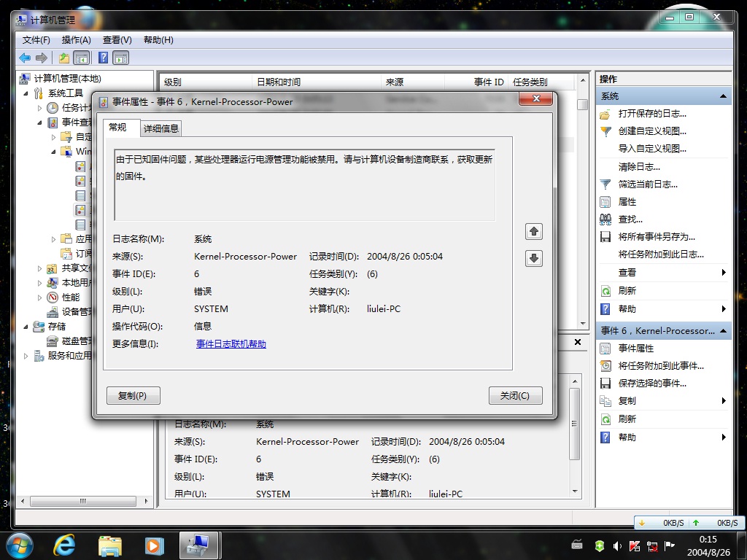Click the Refresh icon under System actions
This screenshot has height=560, width=747.
(x=605, y=291)
